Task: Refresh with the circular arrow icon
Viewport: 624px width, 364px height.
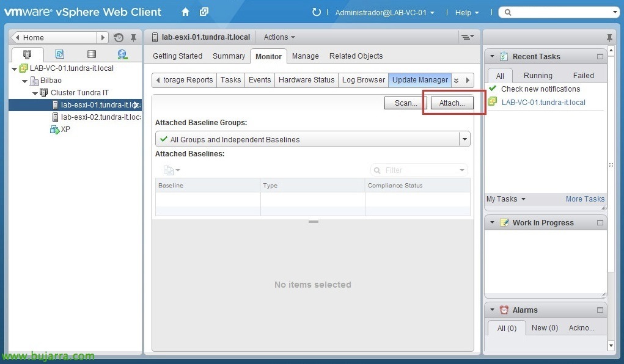Action: [317, 11]
